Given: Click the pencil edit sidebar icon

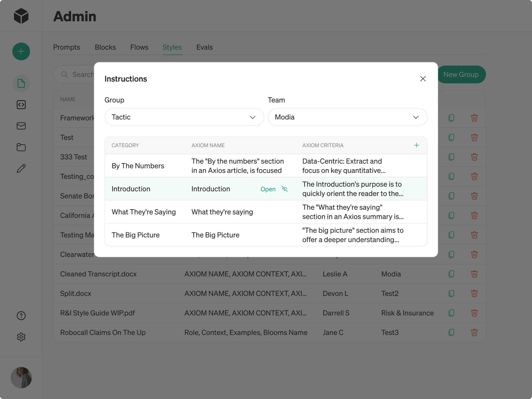Looking at the screenshot, I should [21, 169].
